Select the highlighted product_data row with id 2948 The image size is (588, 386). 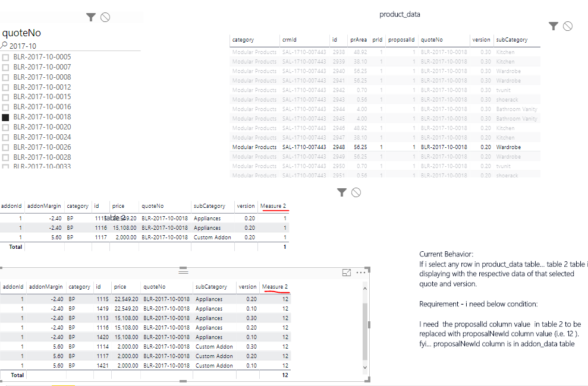point(385,147)
